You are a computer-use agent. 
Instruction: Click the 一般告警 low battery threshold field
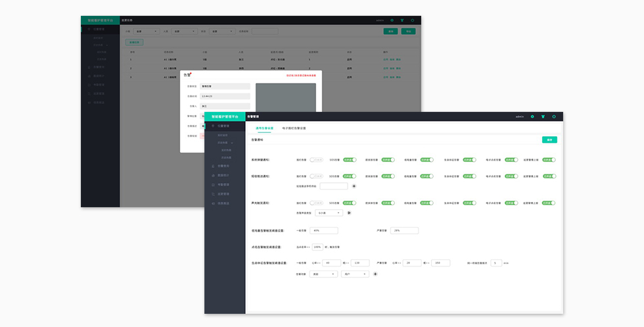[x=324, y=231]
